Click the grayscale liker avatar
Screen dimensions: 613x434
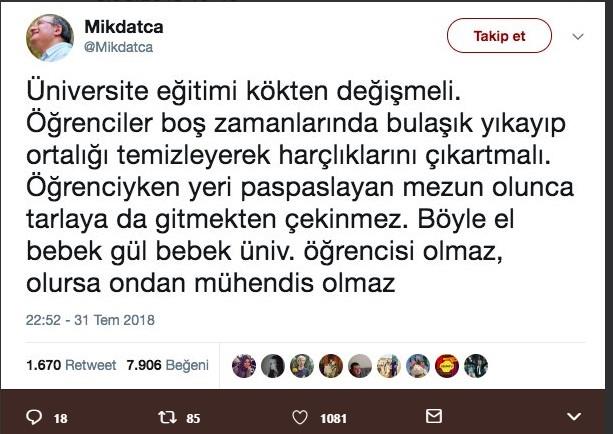(273, 366)
